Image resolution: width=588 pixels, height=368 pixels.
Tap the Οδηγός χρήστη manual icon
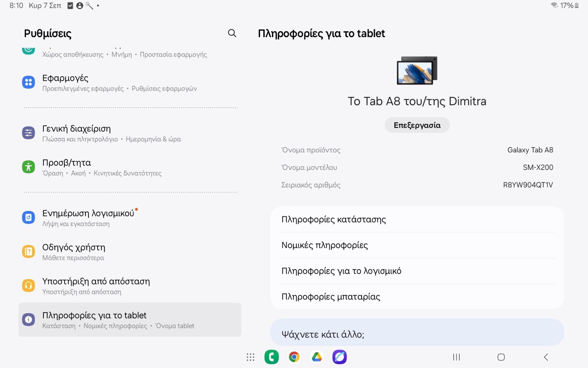pyautogui.click(x=29, y=251)
